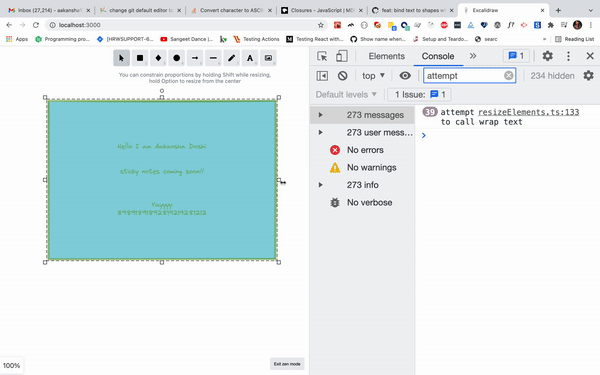The image size is (600, 375).
Task: Open the Setup and Teardown bookmark
Action: (x=440, y=39)
